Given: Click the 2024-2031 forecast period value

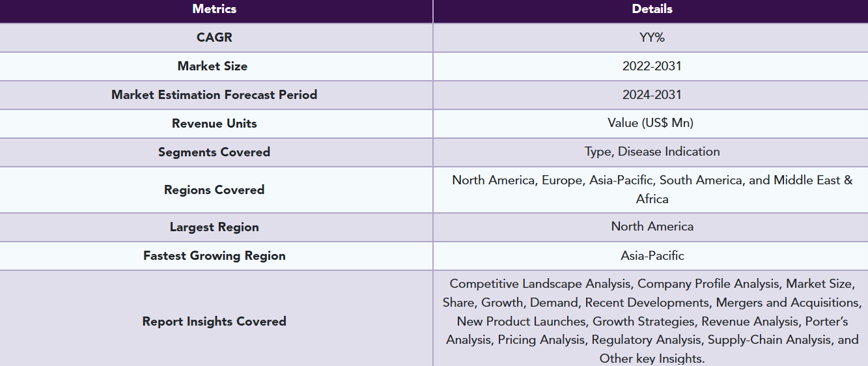Looking at the screenshot, I should tap(652, 95).
